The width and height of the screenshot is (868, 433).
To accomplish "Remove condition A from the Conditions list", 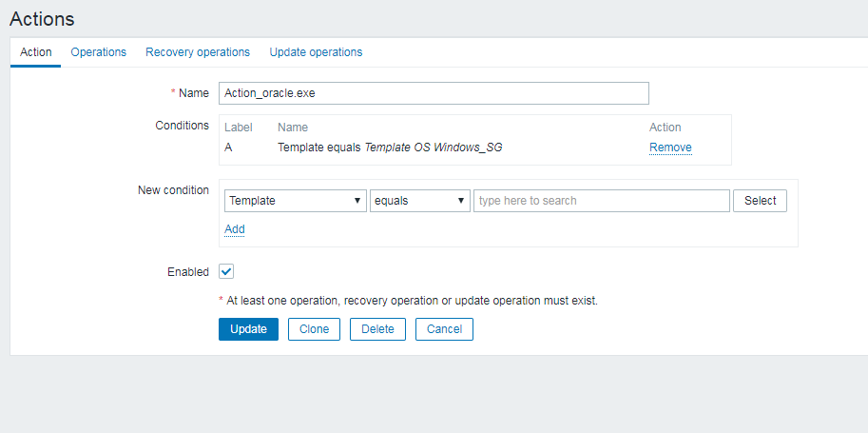I will pyautogui.click(x=670, y=148).
